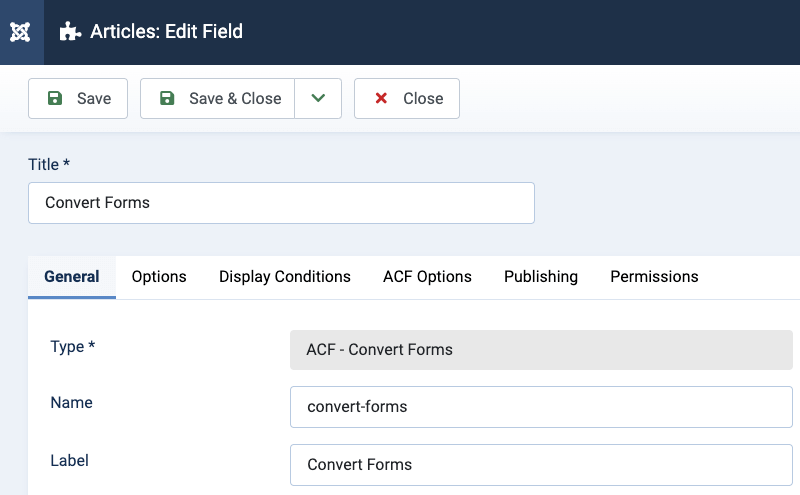Screen dimensions: 800x495
Task: Go to the Publishing tab
Action: click(541, 277)
